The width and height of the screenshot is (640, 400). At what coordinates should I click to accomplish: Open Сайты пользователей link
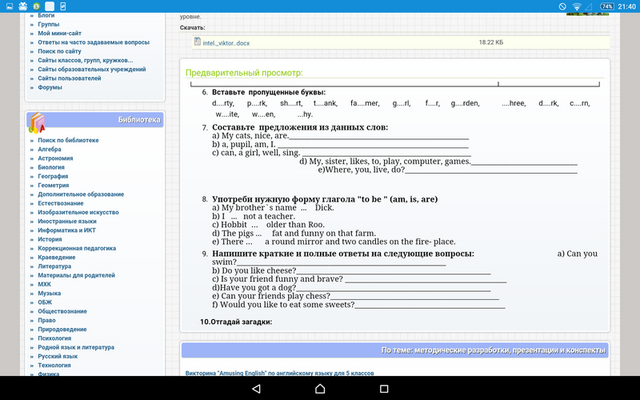tap(69, 78)
